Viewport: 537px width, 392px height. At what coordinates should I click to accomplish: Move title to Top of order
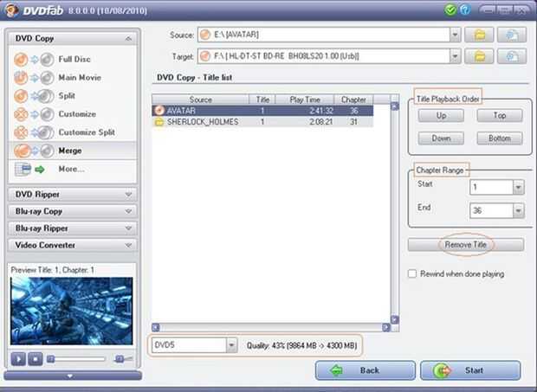tap(500, 116)
